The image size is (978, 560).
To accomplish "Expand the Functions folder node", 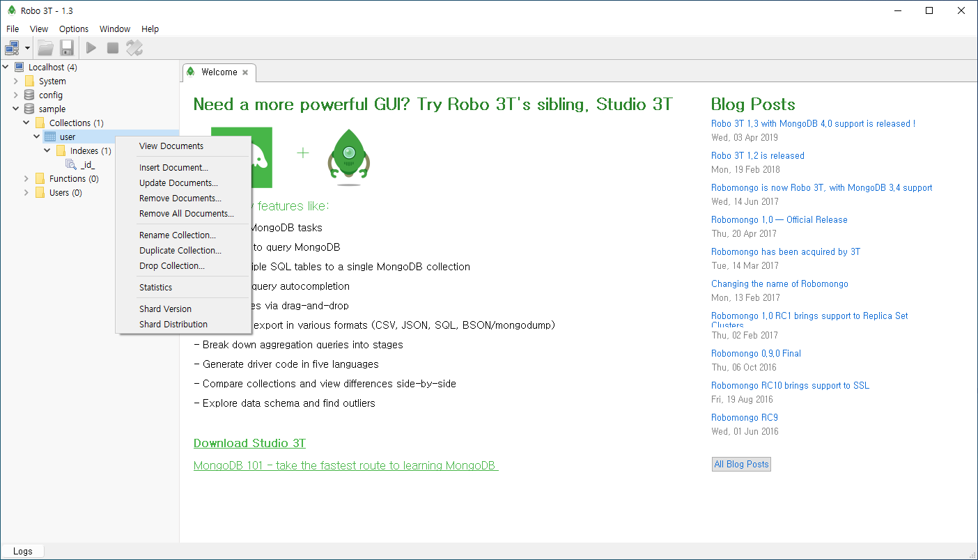I will click(x=26, y=178).
